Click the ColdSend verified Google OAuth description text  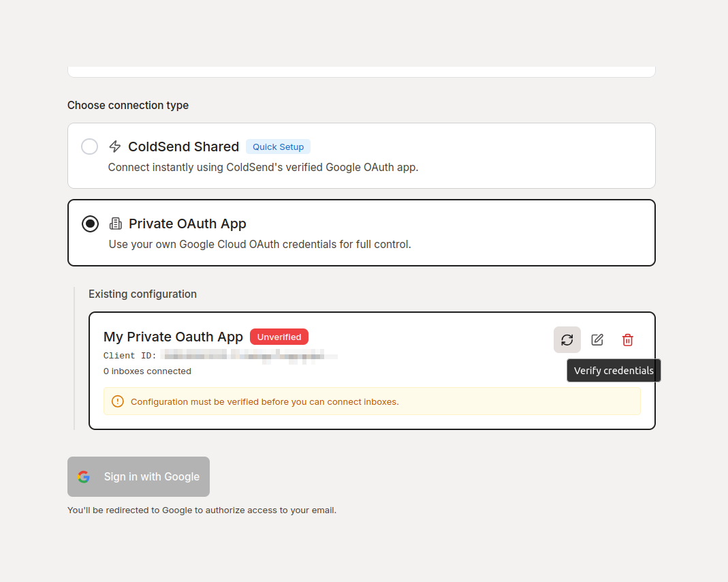click(x=263, y=167)
